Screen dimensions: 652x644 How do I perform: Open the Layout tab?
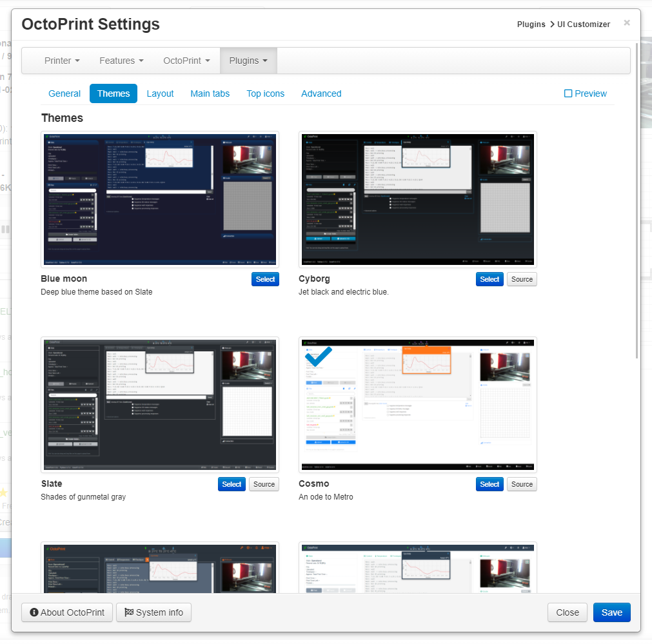tap(160, 93)
